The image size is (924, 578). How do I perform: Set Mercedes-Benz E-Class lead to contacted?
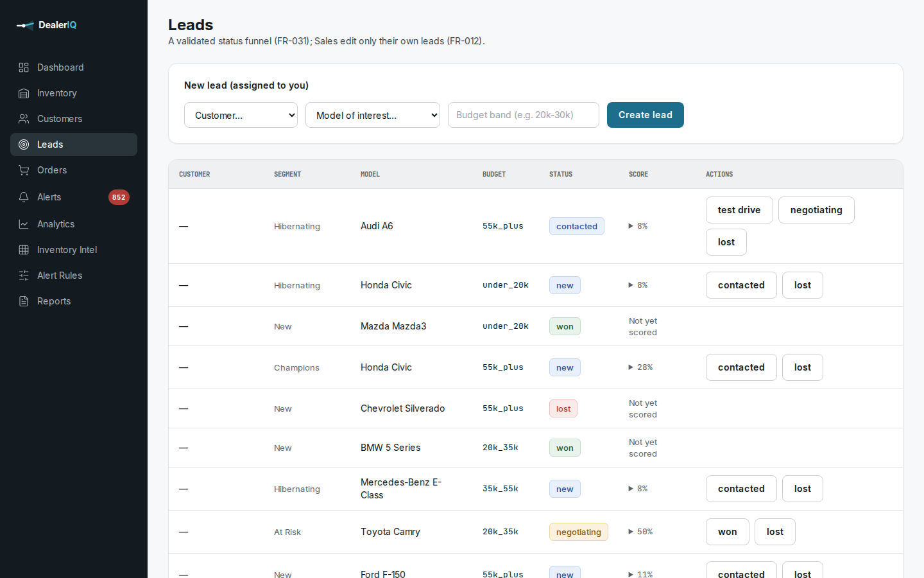pyautogui.click(x=741, y=489)
